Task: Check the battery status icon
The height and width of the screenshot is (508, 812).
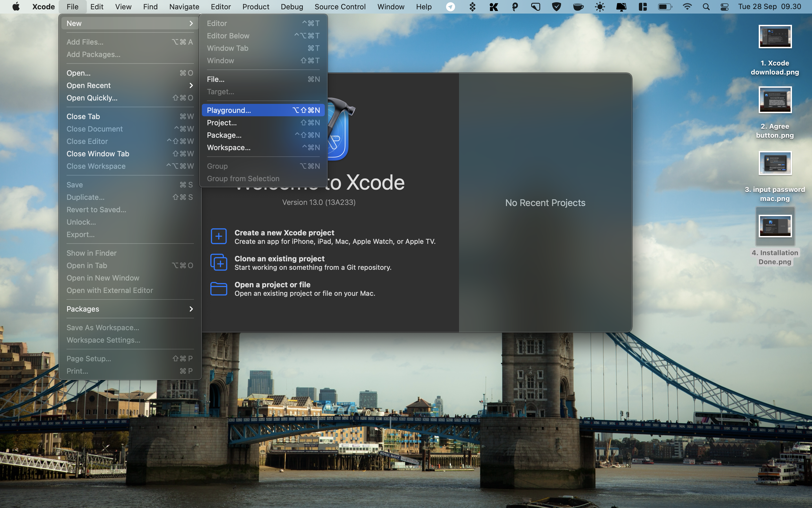Action: [665, 7]
